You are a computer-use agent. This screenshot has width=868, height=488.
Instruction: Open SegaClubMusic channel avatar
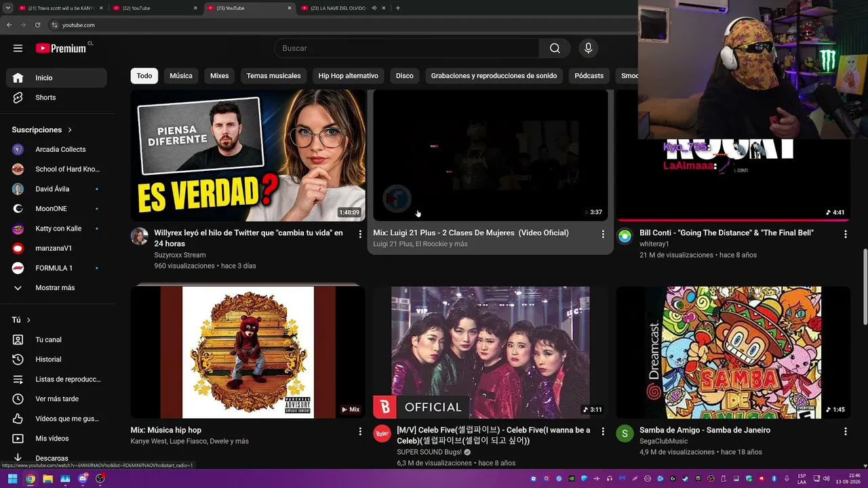625,434
